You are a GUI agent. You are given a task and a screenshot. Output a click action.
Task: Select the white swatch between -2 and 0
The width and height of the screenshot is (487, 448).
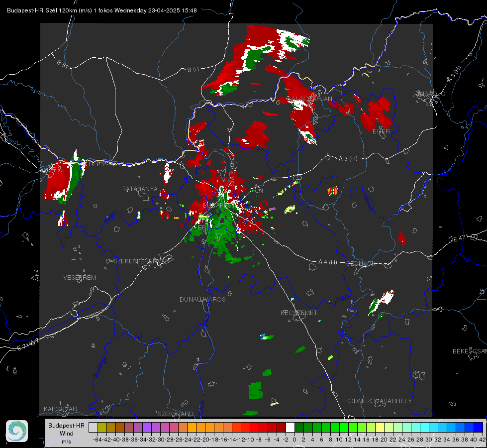290,428
